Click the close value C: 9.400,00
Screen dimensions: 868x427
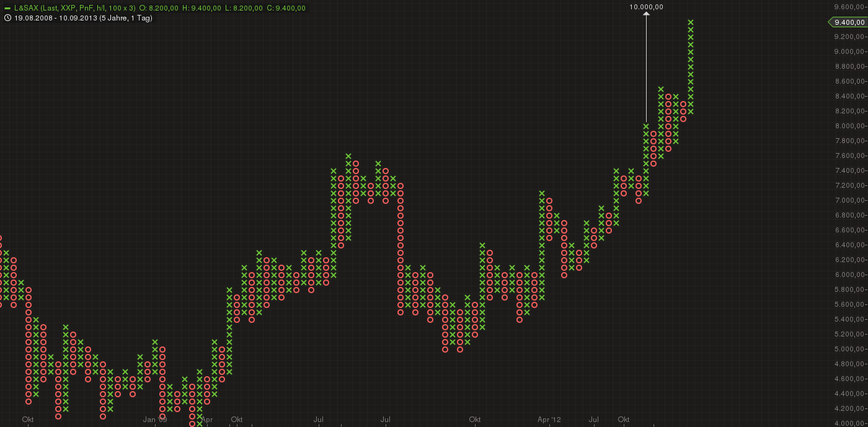(286, 8)
